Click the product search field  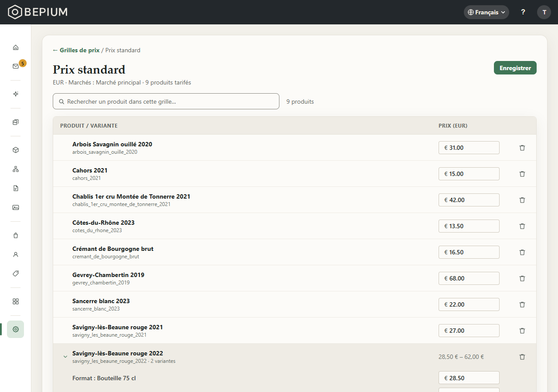click(x=166, y=101)
